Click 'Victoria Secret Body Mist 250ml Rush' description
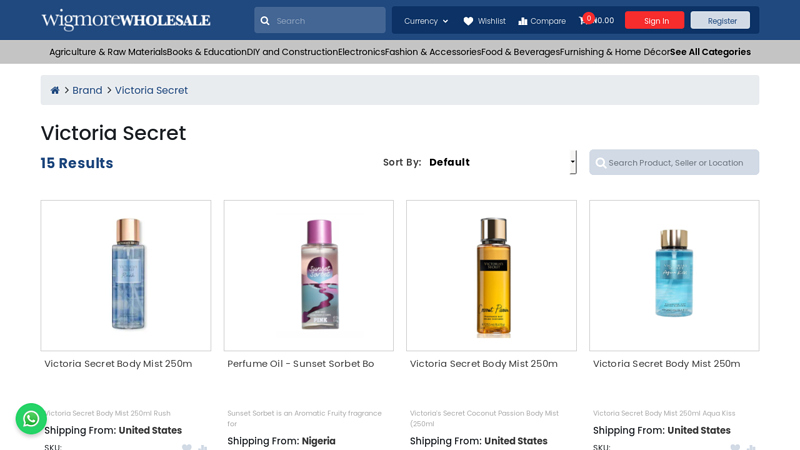Screen dimensions: 800x450 coord(108,413)
